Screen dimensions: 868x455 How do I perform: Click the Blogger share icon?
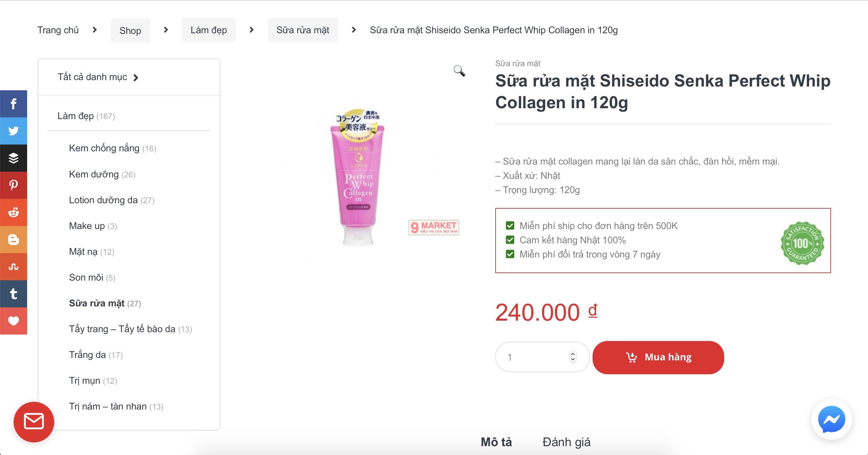coord(14,240)
